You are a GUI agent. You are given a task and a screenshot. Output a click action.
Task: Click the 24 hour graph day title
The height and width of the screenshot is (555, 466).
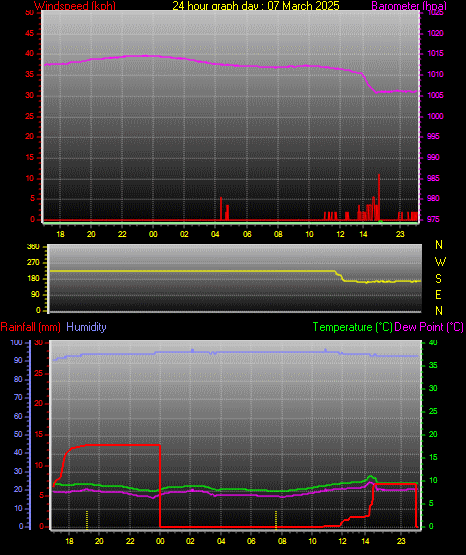click(256, 6)
